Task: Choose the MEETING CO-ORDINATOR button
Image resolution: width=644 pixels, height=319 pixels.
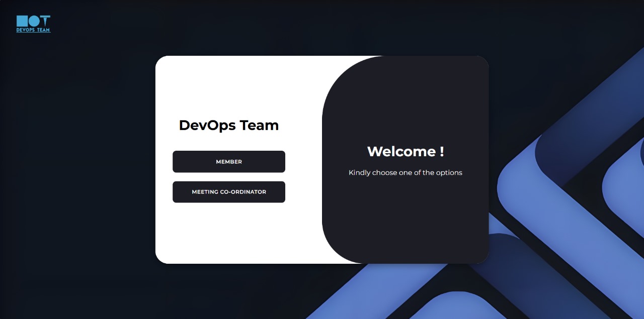Action: coord(229,192)
